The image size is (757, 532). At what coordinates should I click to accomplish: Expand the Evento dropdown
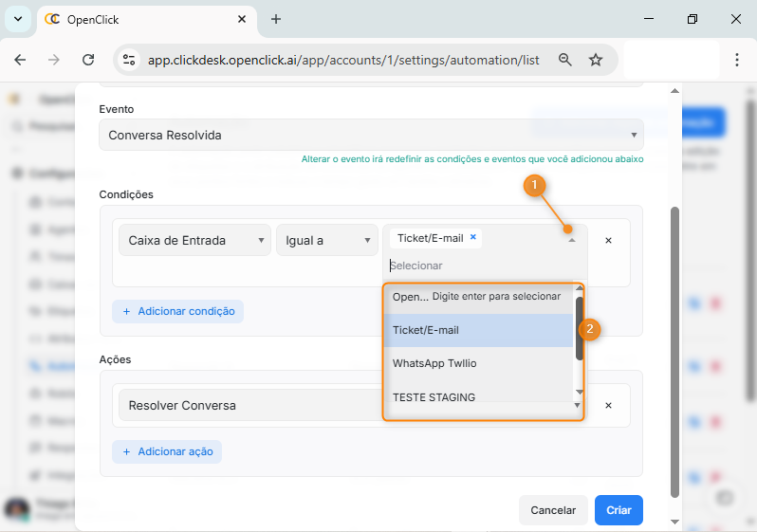[x=371, y=135]
